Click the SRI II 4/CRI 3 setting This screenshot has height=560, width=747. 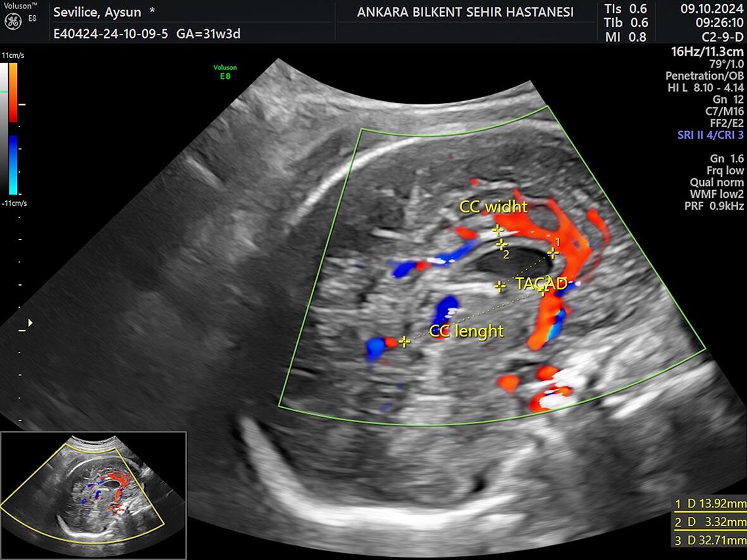tap(710, 135)
